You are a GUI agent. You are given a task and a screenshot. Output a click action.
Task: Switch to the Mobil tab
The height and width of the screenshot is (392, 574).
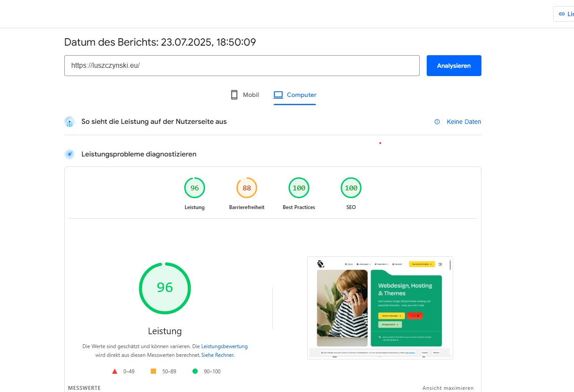coord(245,95)
